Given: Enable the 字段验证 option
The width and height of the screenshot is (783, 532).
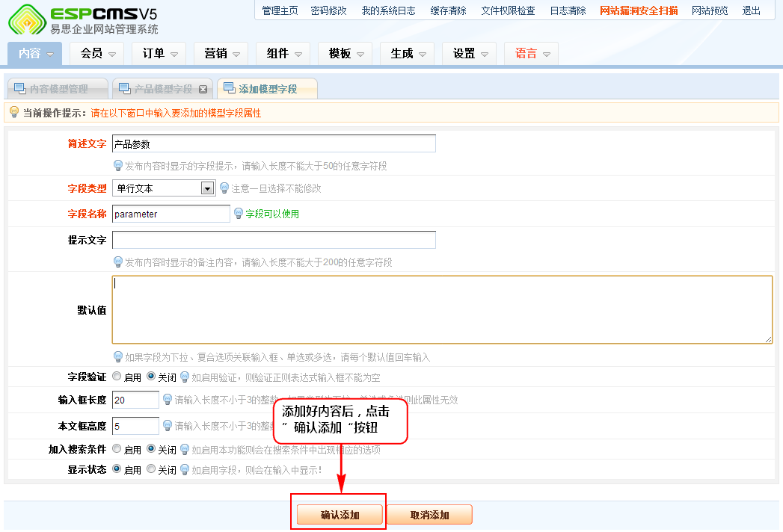Looking at the screenshot, I should pyautogui.click(x=117, y=377).
